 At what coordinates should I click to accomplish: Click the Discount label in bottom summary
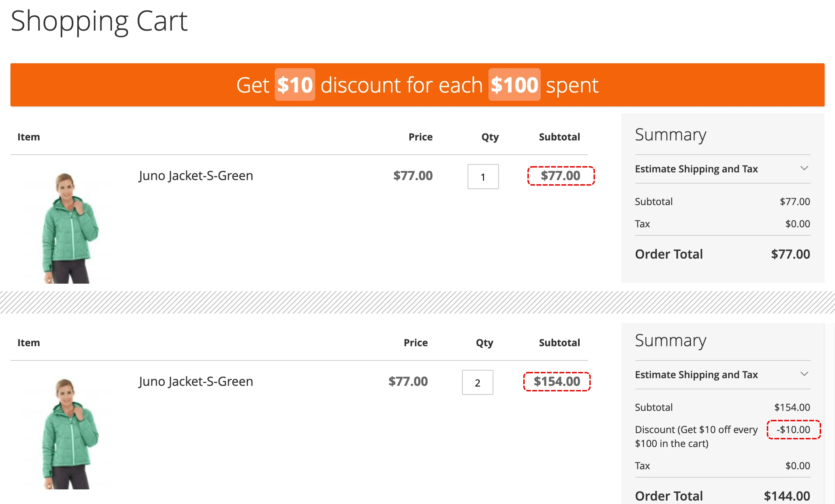pyautogui.click(x=696, y=436)
